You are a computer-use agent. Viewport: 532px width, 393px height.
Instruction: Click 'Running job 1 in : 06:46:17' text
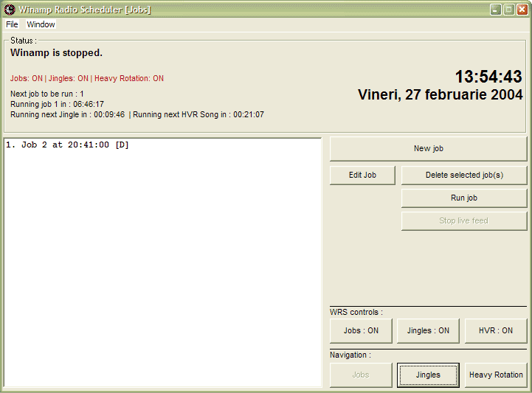coord(57,104)
